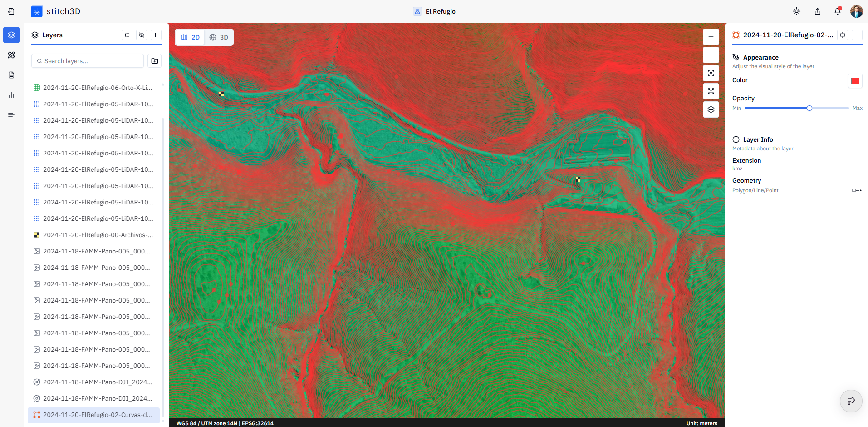This screenshot has width=868, height=427.
Task: Click the list-ordering icon in Layers header
Action: pyautogui.click(x=128, y=35)
